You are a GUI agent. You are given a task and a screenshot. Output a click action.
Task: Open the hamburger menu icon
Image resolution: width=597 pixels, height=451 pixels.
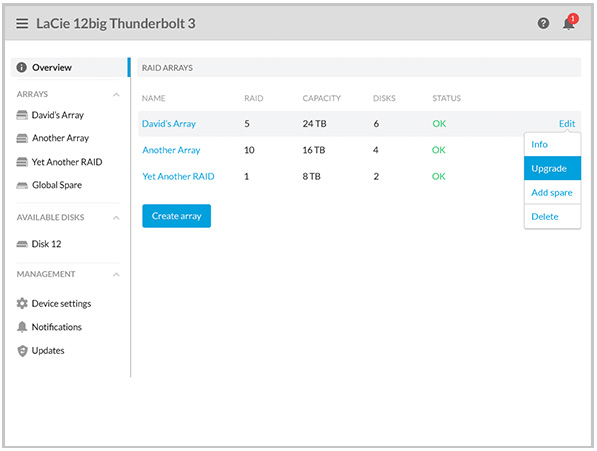coord(22,24)
